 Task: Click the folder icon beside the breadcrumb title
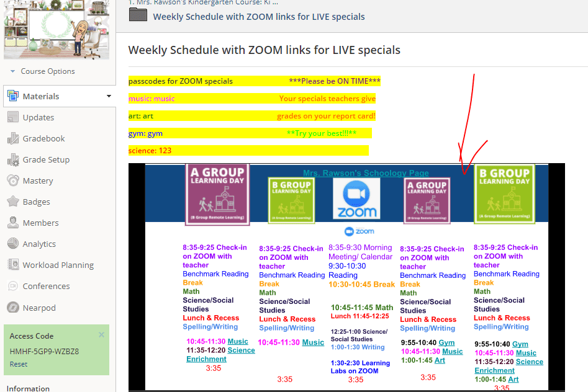coord(138,15)
